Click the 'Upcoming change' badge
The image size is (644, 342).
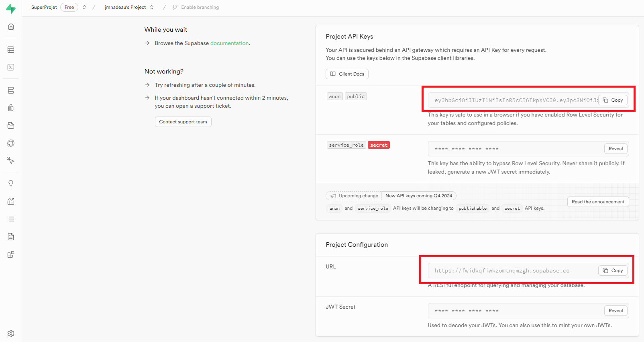click(354, 196)
